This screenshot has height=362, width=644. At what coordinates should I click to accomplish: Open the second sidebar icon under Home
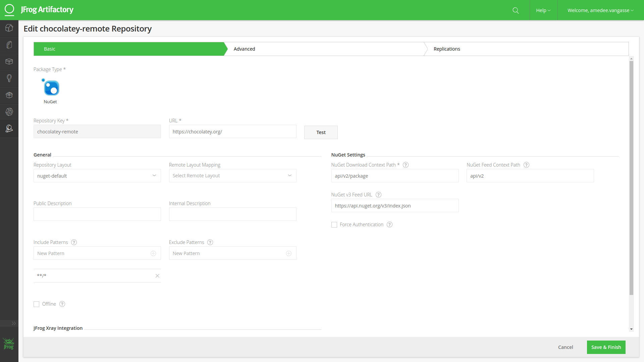point(9,45)
